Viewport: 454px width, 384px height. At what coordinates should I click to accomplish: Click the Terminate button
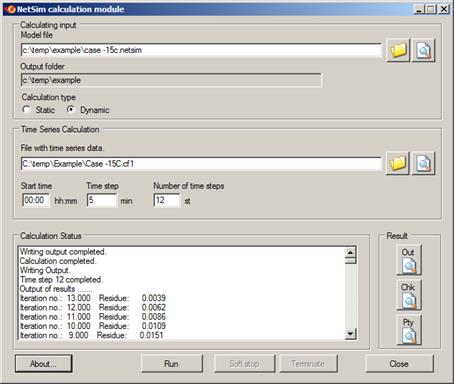click(308, 364)
